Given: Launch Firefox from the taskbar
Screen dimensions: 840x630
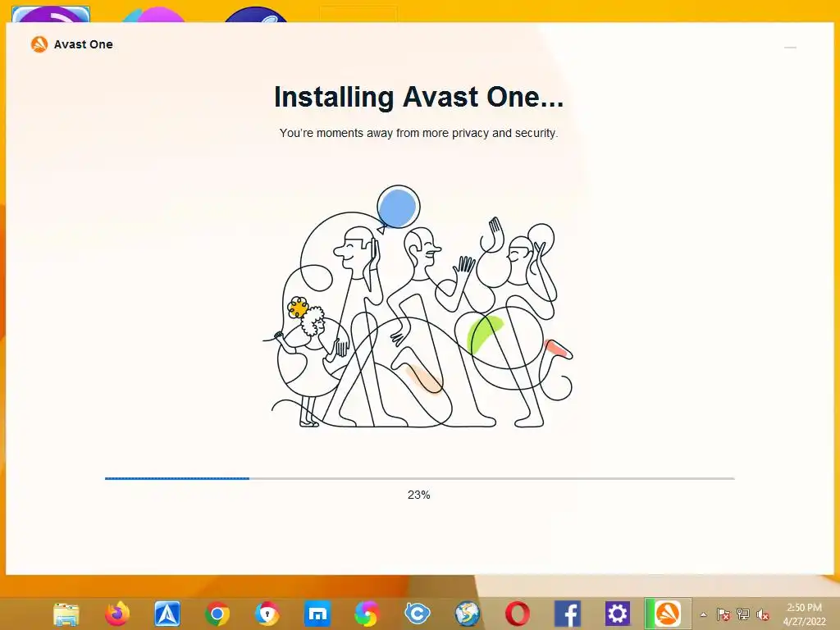Looking at the screenshot, I should pyautogui.click(x=116, y=614).
